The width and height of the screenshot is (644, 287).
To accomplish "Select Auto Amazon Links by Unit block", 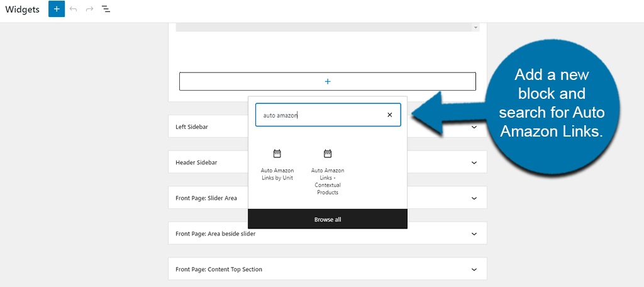I will point(277,166).
